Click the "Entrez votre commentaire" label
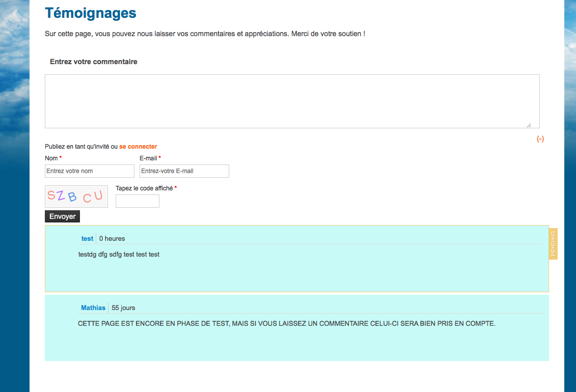576x392 pixels. click(94, 62)
